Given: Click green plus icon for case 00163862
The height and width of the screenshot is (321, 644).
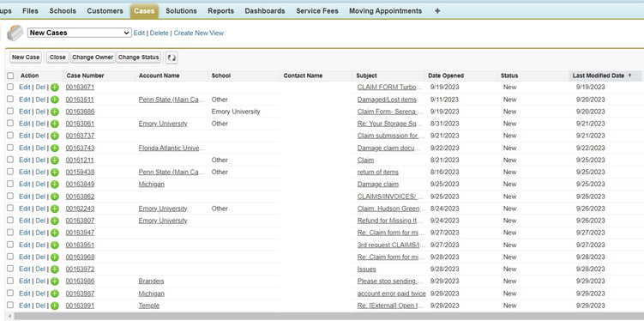Looking at the screenshot, I should point(55,197).
